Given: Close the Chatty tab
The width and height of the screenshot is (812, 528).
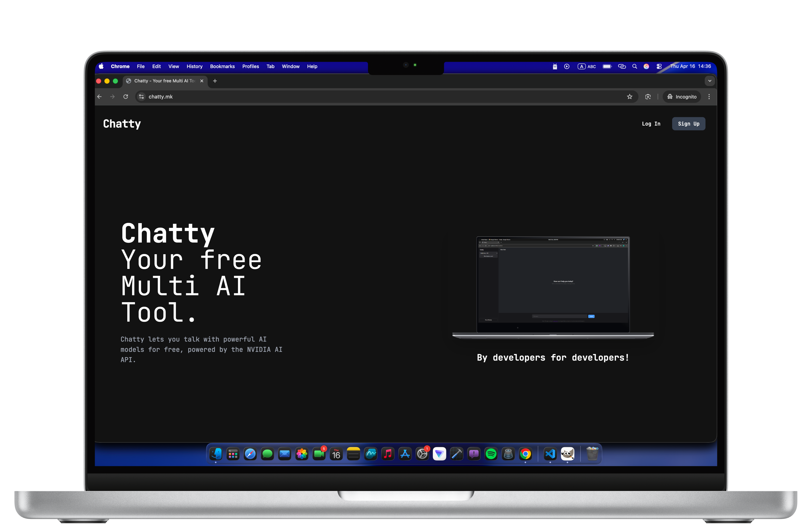Looking at the screenshot, I should click(x=202, y=81).
